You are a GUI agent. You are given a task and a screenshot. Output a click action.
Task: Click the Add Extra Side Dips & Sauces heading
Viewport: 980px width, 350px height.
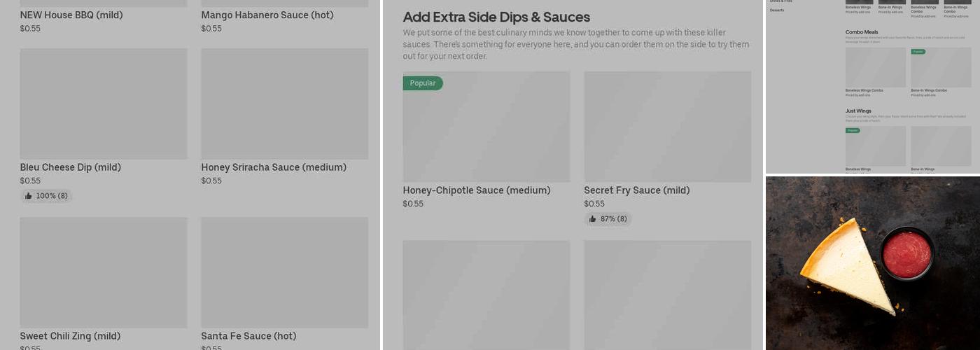[x=496, y=17]
